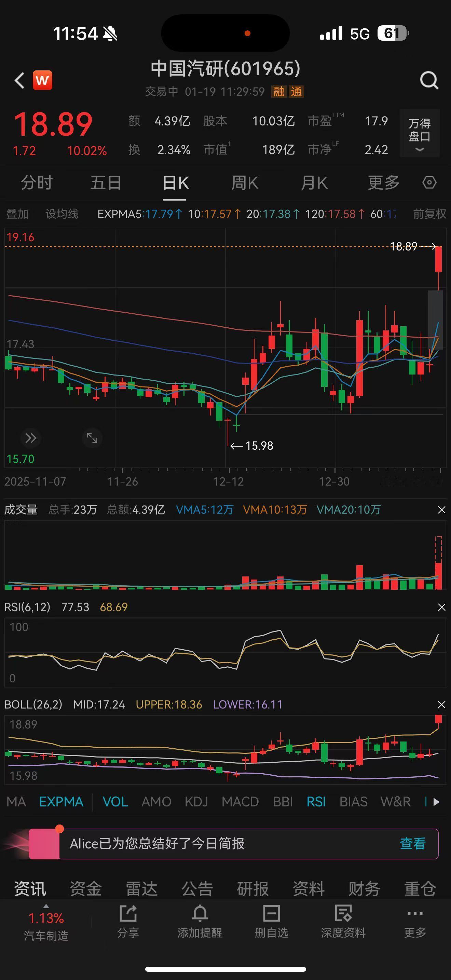The height and width of the screenshot is (980, 451).
Task: Tap 添加提醒 bell alert icon
Action: 200,922
